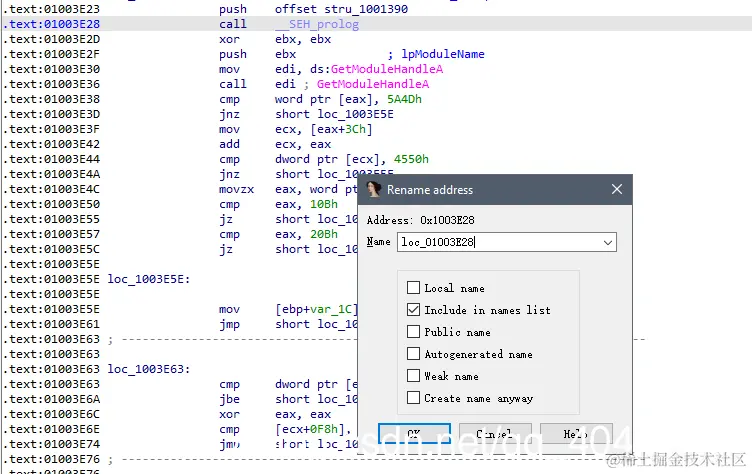This screenshot has width=752, height=474.
Task: Select [eax+3Ch] operand
Action: click(x=341, y=129)
